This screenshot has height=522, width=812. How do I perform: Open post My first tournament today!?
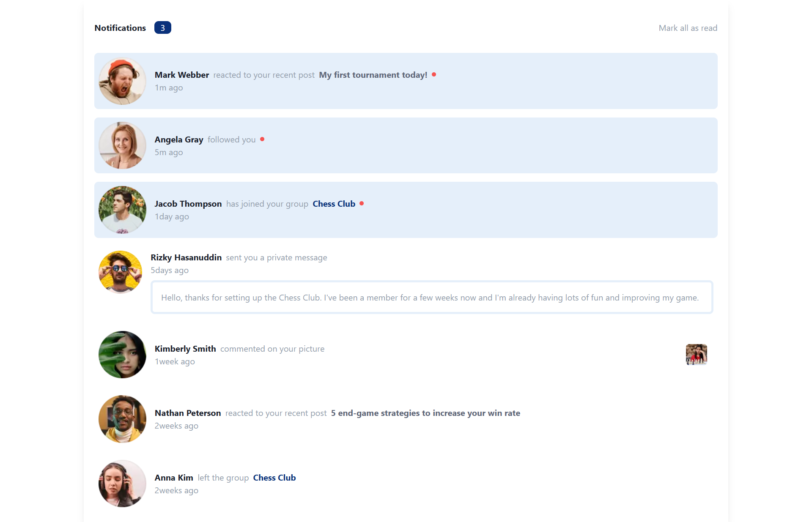(x=373, y=75)
